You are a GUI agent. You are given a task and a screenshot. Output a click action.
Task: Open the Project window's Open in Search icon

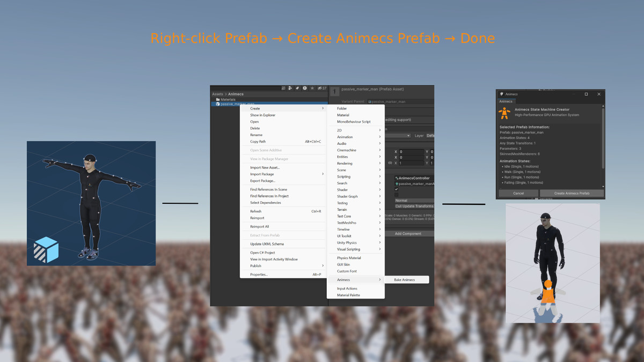tap(283, 88)
